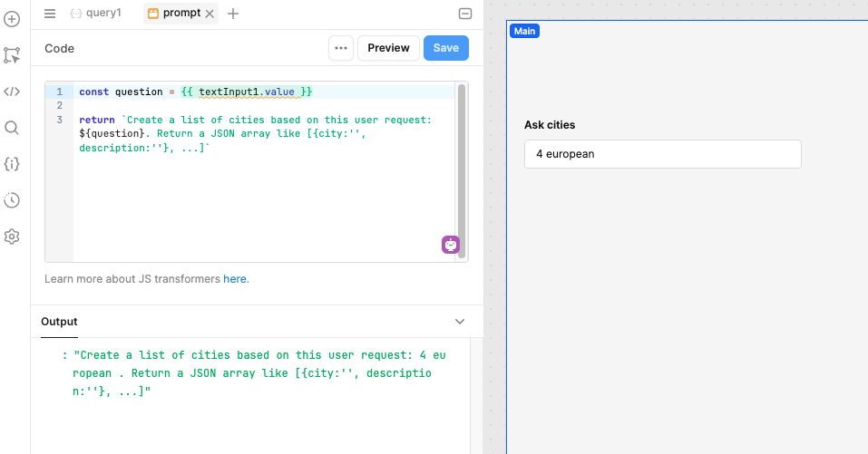Open the State inspector panel
868x454 pixels.
pos(12,164)
